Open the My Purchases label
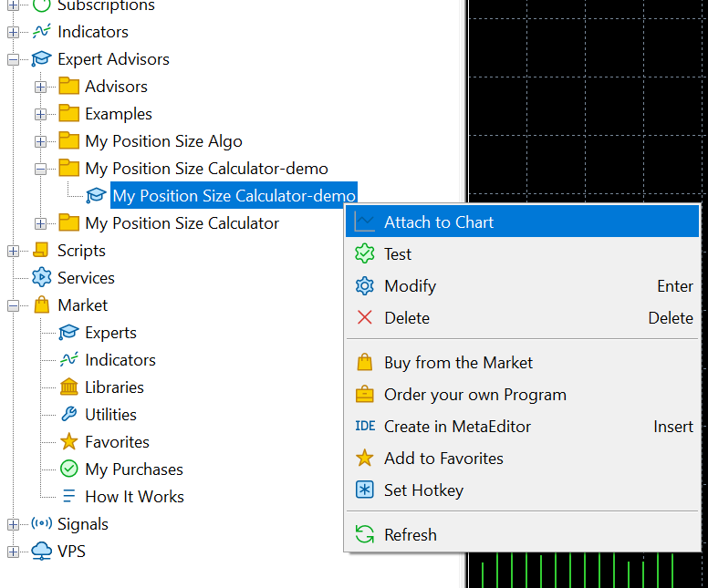 tap(134, 469)
